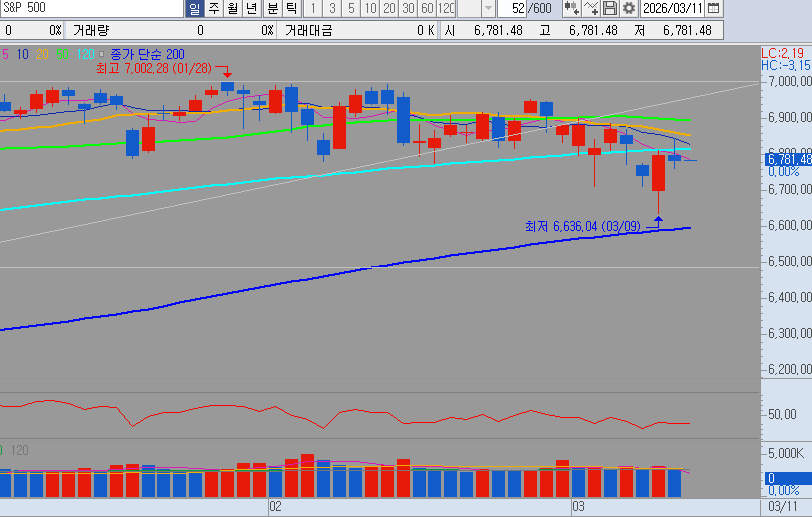Choose the 20 interval button
This screenshot has width=812, height=517.
click(389, 8)
